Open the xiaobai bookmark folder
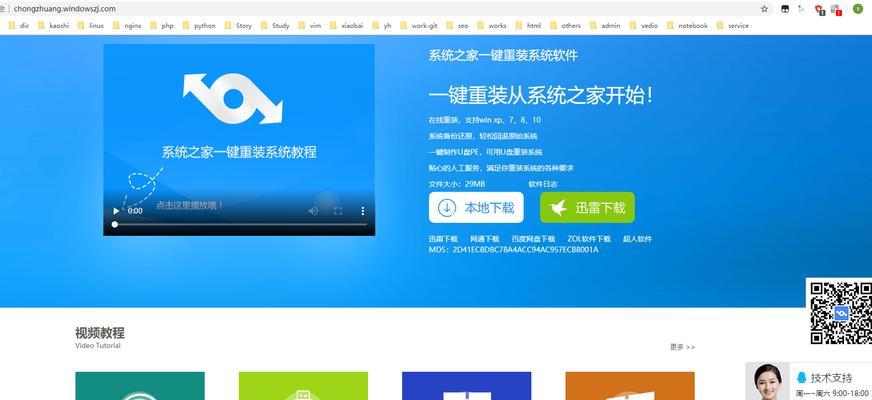The image size is (872, 400). click(347, 26)
